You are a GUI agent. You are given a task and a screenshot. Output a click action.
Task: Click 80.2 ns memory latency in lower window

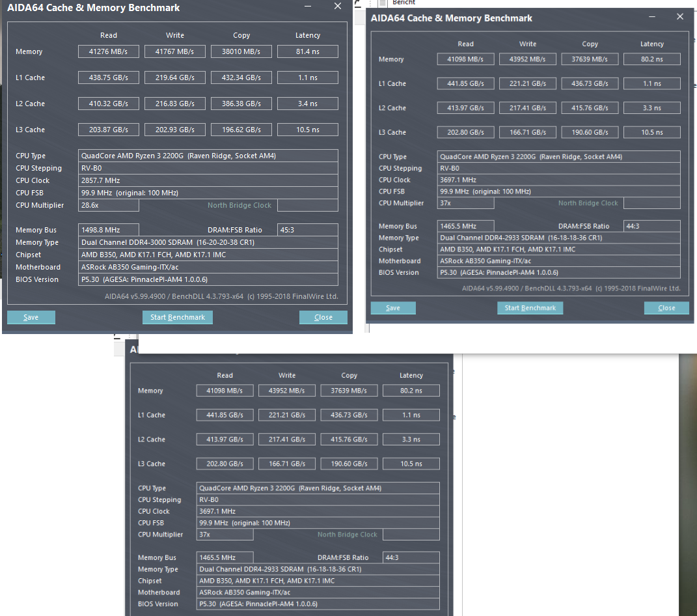click(x=411, y=391)
